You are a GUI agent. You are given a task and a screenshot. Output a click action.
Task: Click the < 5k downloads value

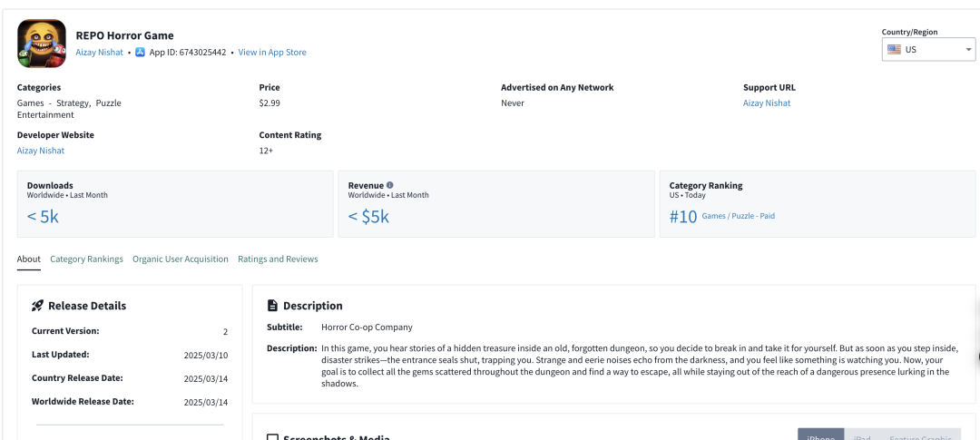click(x=43, y=217)
